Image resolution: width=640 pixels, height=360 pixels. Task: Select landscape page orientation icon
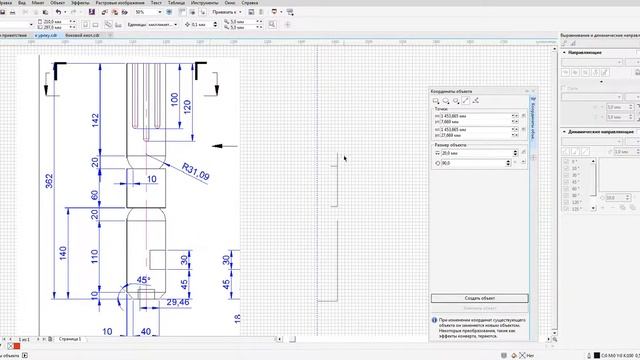point(96,24)
